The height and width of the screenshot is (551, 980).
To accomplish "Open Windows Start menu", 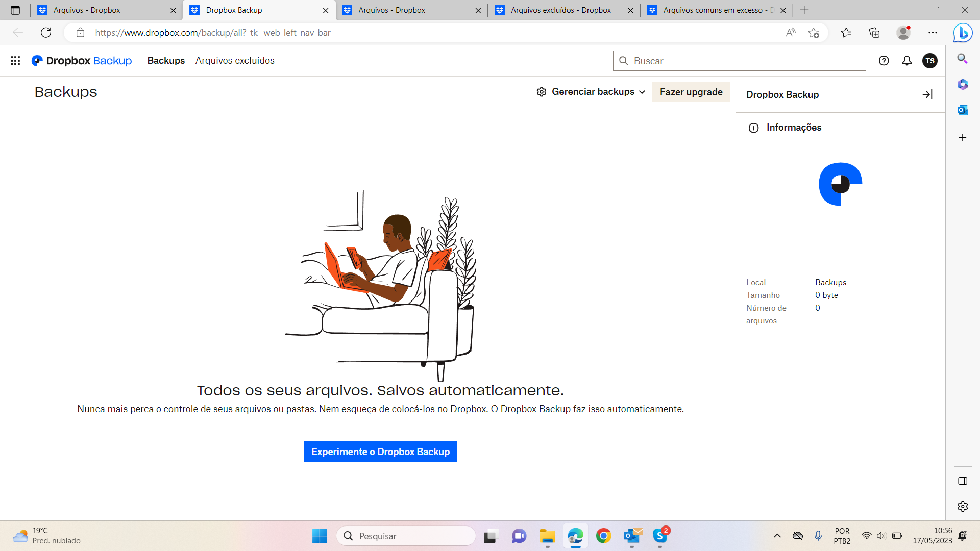I will coord(320,536).
